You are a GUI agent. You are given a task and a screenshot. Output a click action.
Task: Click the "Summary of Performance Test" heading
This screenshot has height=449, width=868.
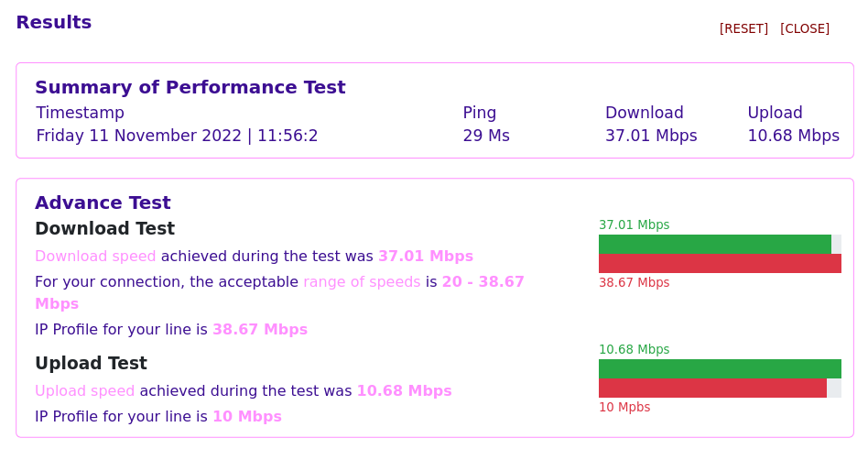[x=190, y=88]
